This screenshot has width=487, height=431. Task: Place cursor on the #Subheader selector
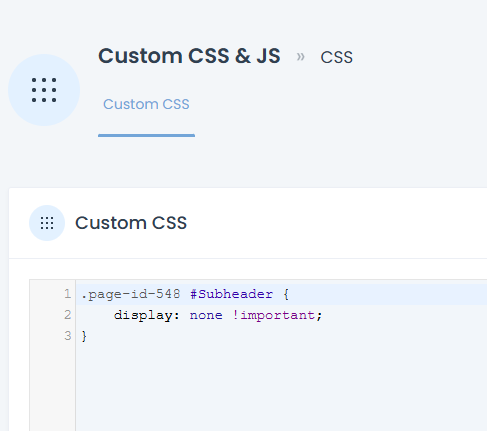point(231,294)
